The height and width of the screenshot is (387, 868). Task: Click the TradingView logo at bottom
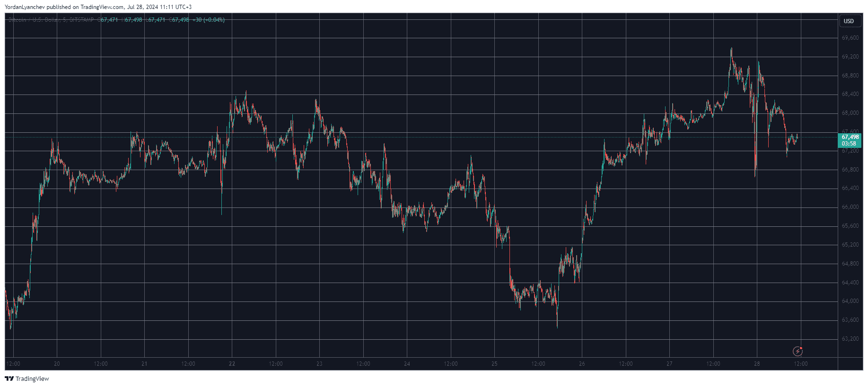[x=26, y=378]
